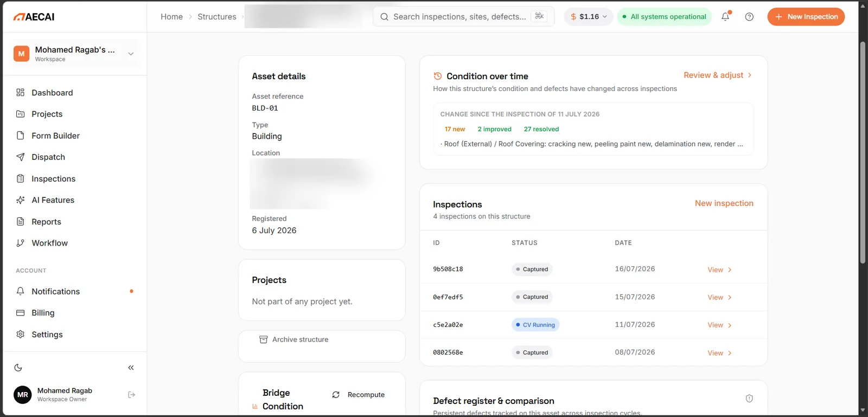Screen dimensions: 868x417
Task: Expand the Mohamed Ragab's workspace switcher
Action: (x=75, y=54)
